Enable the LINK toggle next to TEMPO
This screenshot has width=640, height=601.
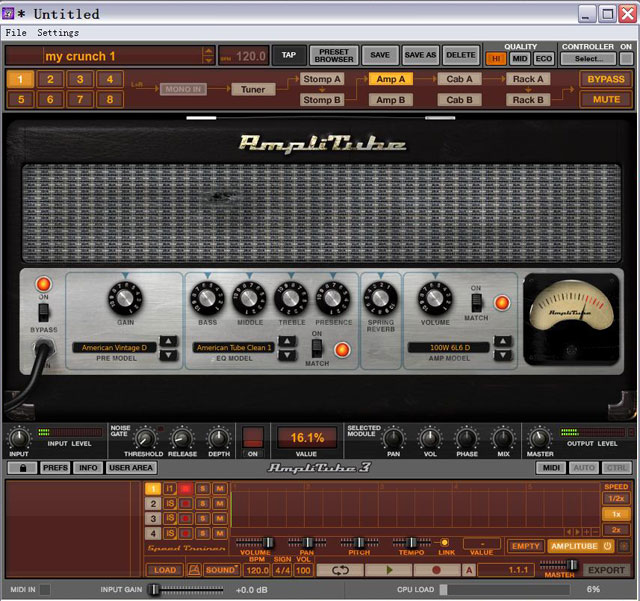click(444, 542)
